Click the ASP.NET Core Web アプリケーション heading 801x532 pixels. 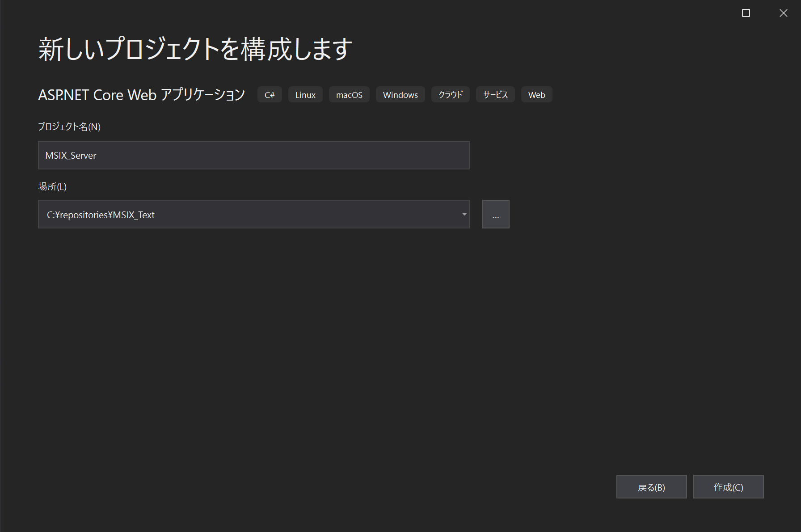[141, 94]
